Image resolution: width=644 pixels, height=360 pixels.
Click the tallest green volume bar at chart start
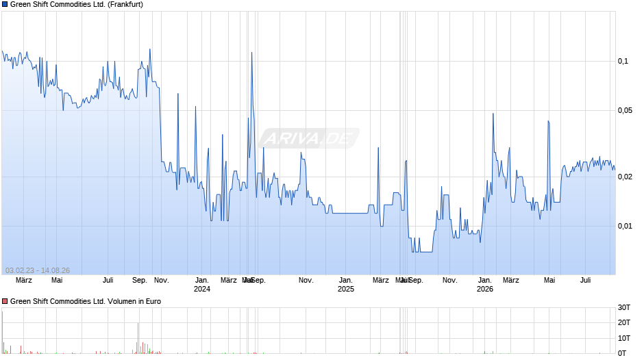tap(2, 333)
